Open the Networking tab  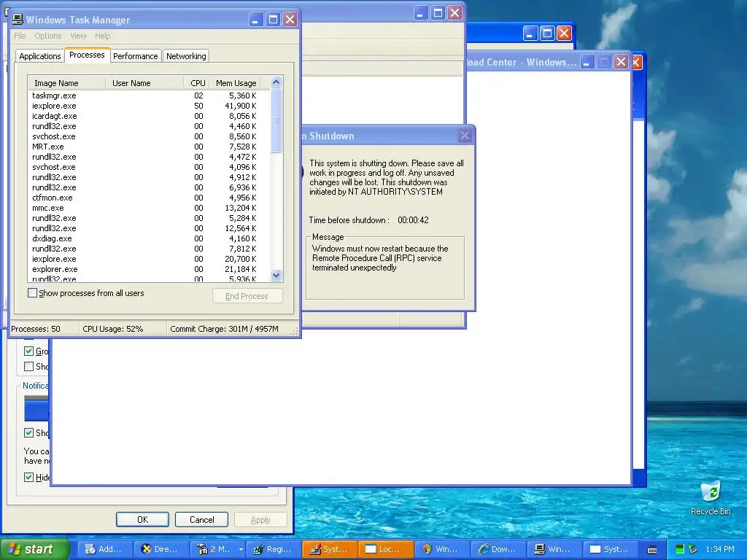point(186,56)
